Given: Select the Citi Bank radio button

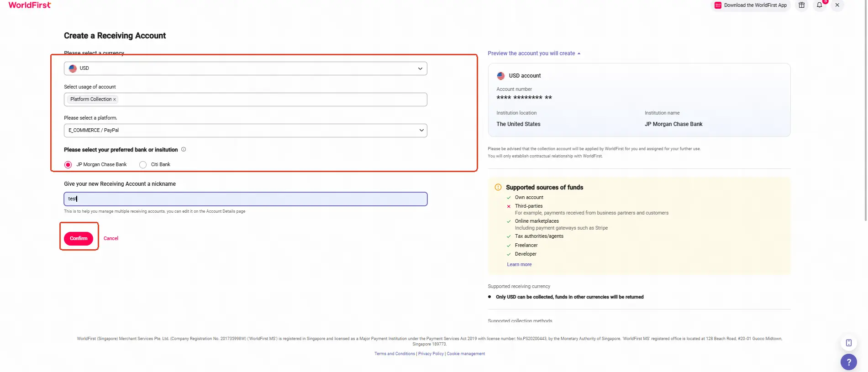Looking at the screenshot, I should (x=143, y=165).
